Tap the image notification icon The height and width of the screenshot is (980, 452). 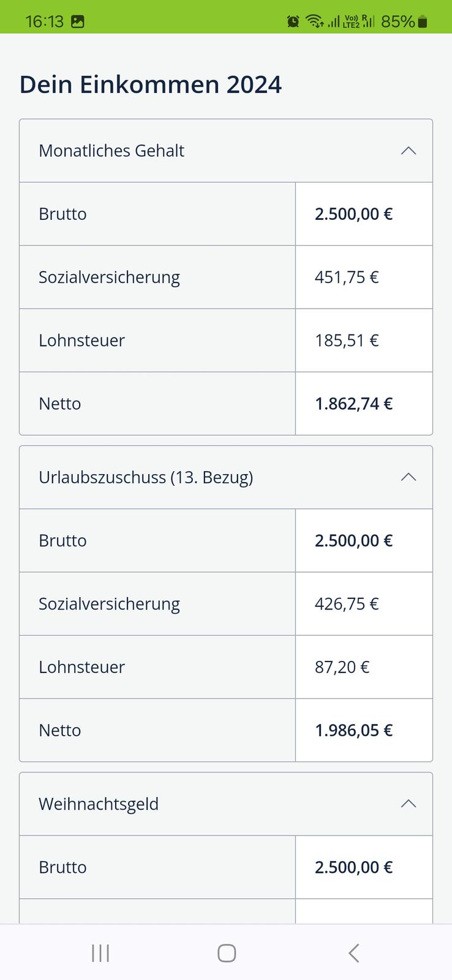point(78,21)
